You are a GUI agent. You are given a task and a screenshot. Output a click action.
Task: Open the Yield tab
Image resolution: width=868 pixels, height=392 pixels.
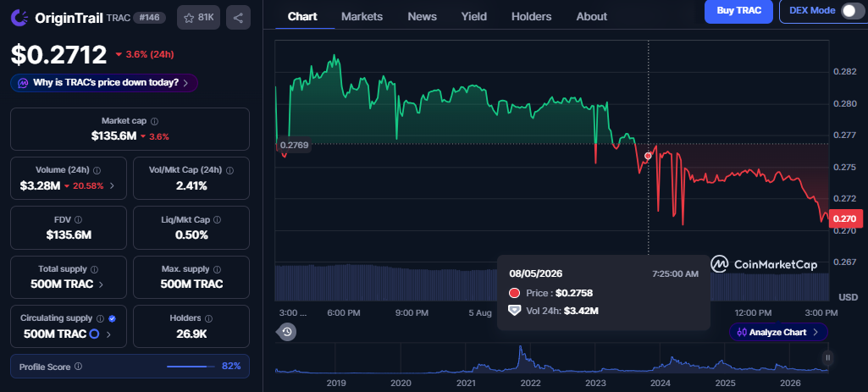(x=474, y=17)
